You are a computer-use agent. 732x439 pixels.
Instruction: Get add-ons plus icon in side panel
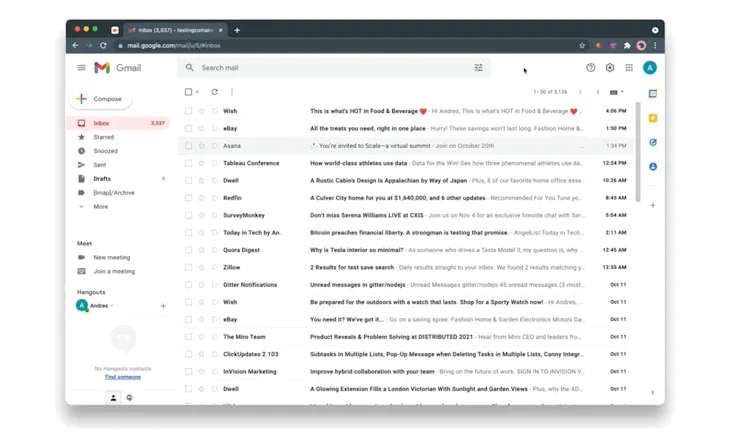point(653,205)
